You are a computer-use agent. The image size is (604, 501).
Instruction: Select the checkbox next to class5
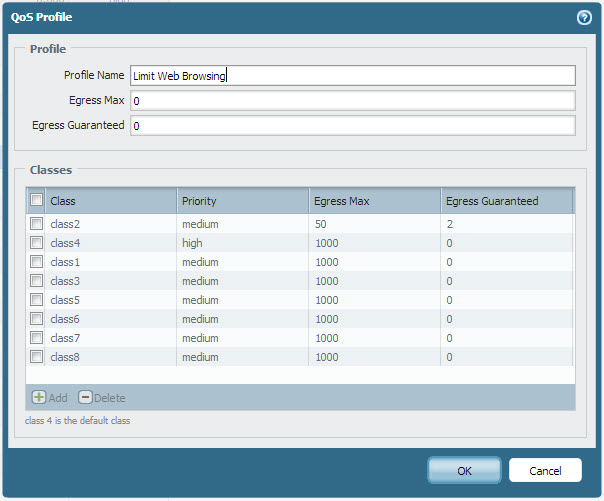click(x=36, y=300)
